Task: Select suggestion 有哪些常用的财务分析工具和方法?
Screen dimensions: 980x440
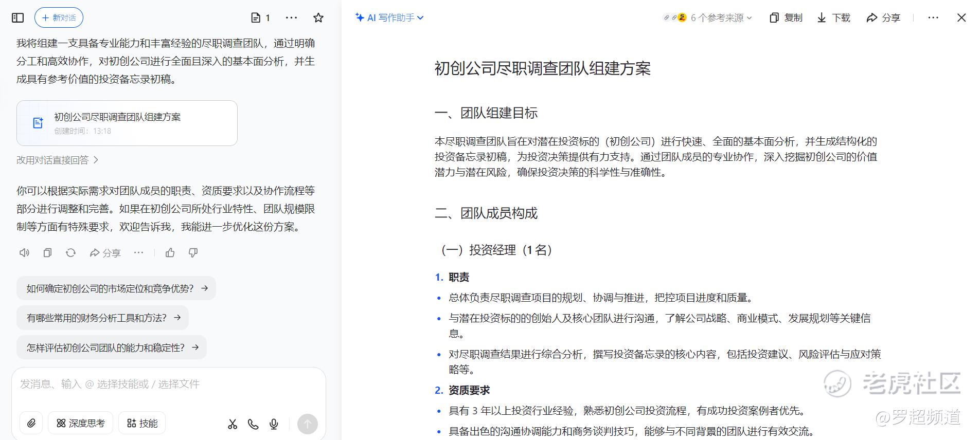Action: click(x=103, y=318)
